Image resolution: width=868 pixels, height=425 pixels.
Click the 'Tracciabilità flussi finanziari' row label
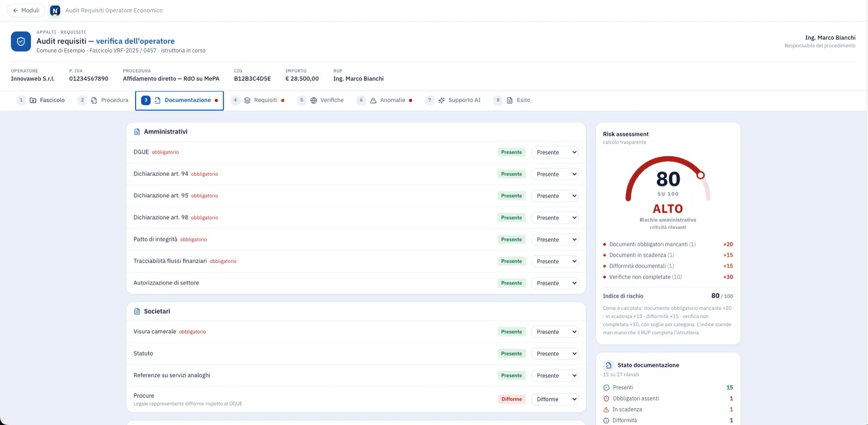pyautogui.click(x=170, y=261)
